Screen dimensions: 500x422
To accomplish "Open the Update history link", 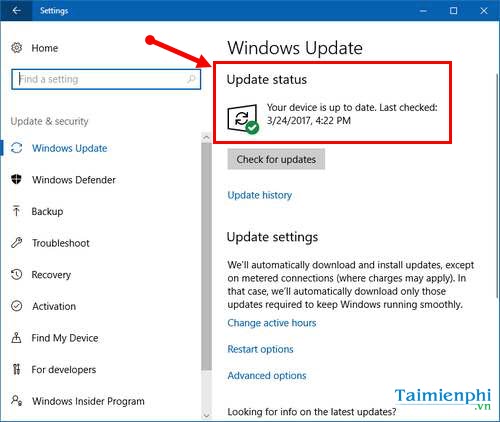I will tap(260, 195).
